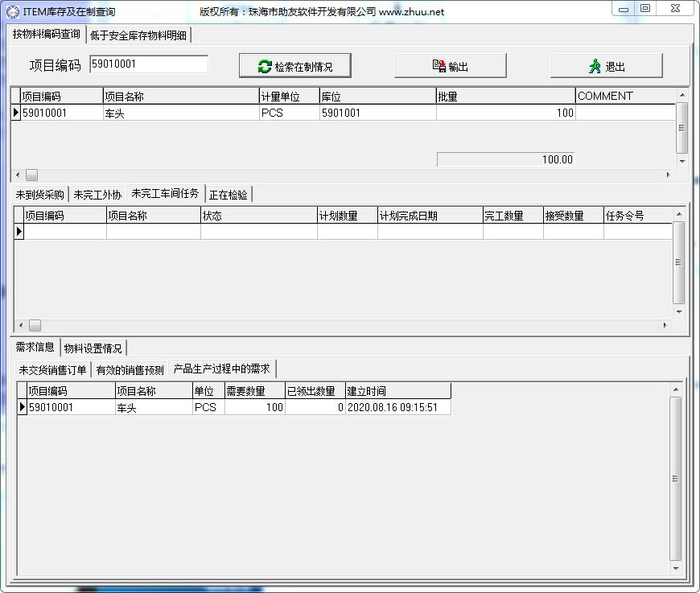The image size is (700, 593).
Task: Click the total field showing 100.00
Action: (x=505, y=159)
